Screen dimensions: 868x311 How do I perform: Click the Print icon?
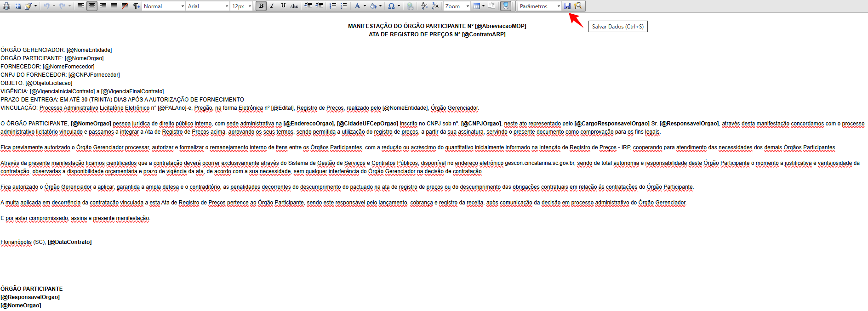[6, 6]
